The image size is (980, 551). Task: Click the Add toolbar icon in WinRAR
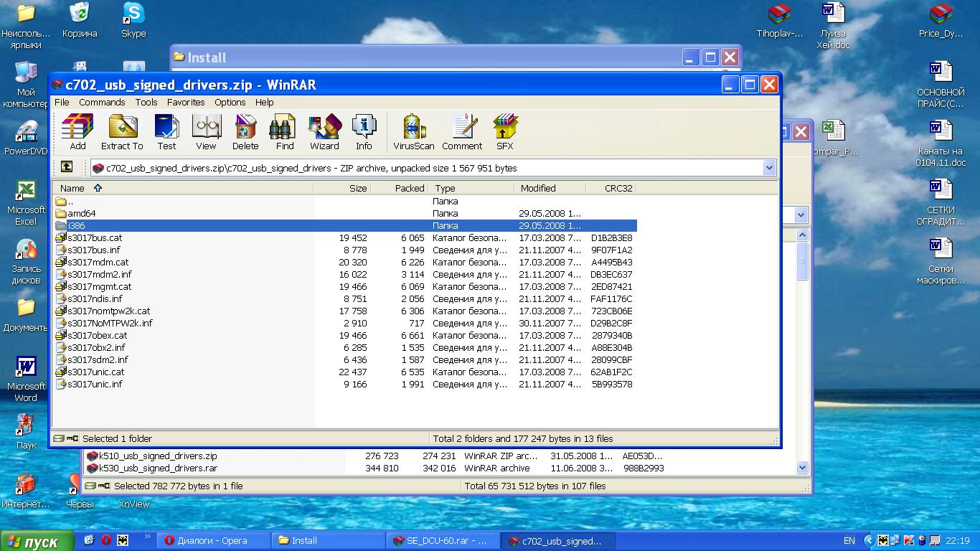coord(77,132)
